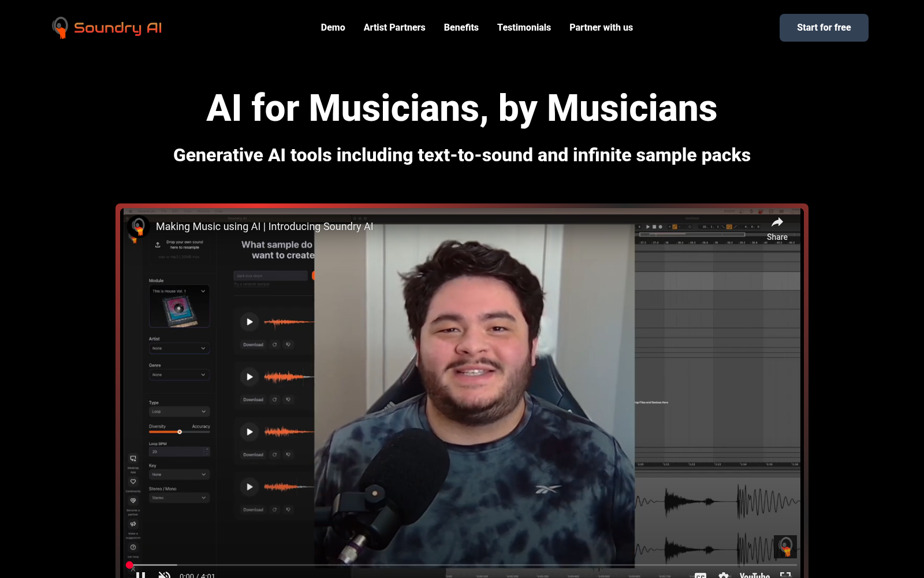Open the video title link

point(264,227)
